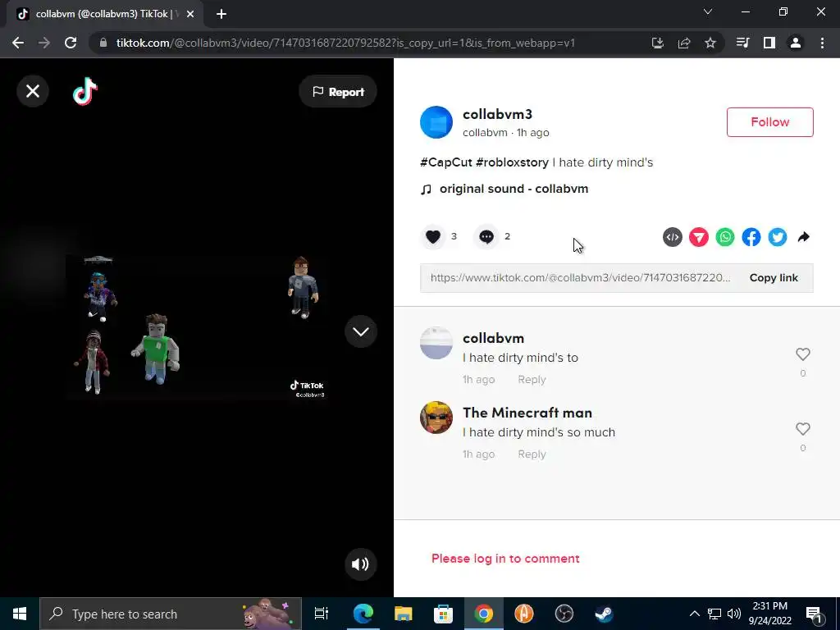Open the collabvm3 username link
This screenshot has width=840, height=630.
click(x=497, y=114)
